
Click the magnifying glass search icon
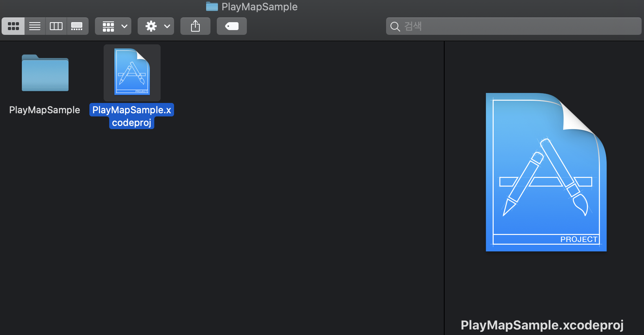coord(395,27)
